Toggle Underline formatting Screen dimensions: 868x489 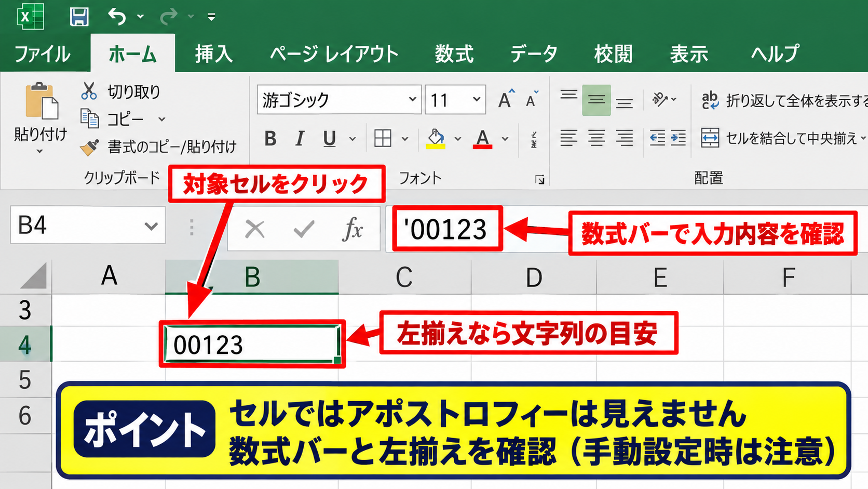click(329, 139)
